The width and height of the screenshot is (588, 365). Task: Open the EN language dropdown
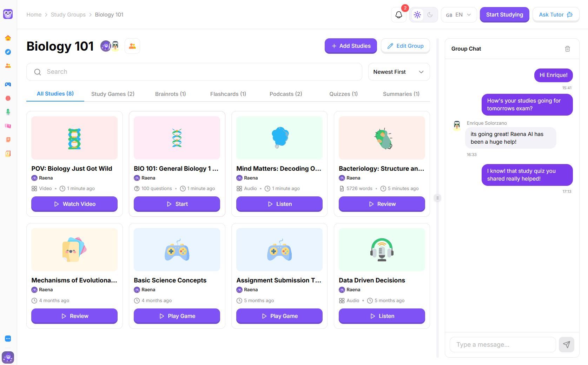tap(458, 15)
